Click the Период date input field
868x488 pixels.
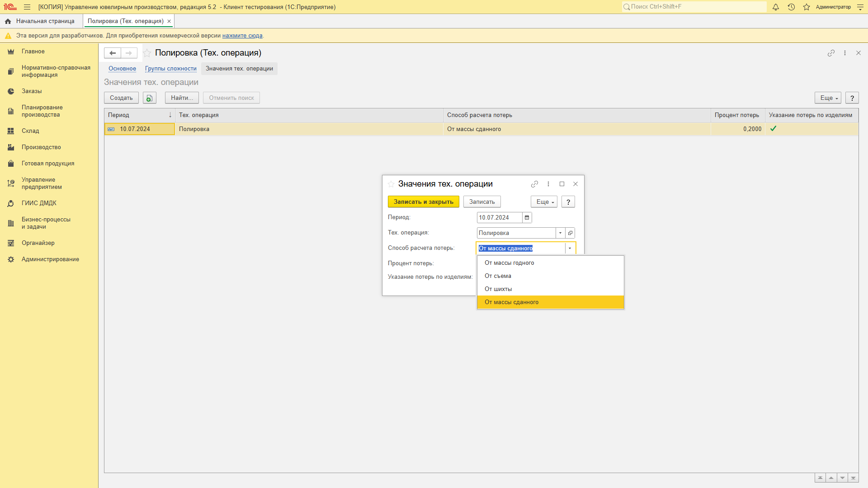pyautogui.click(x=500, y=217)
